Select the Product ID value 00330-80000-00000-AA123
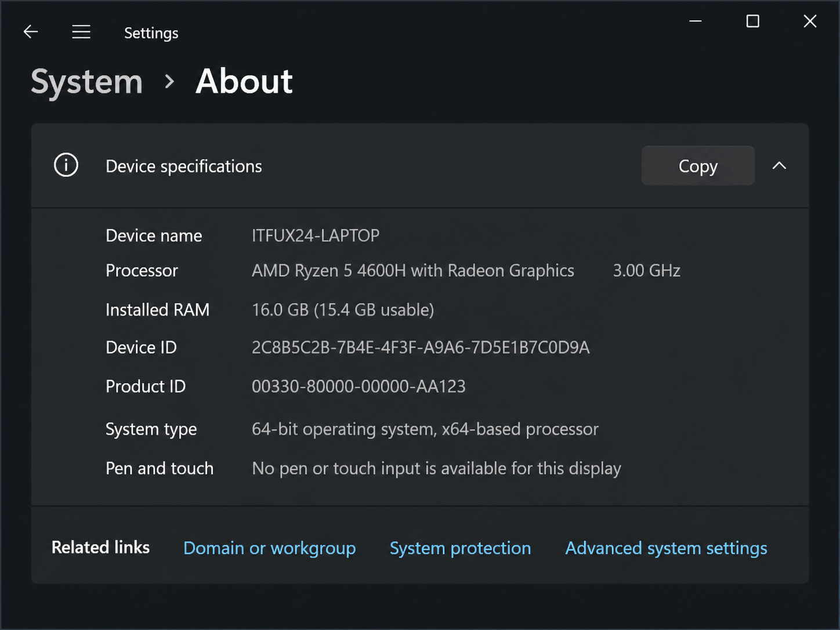Screen dimensions: 840x630 coord(359,386)
